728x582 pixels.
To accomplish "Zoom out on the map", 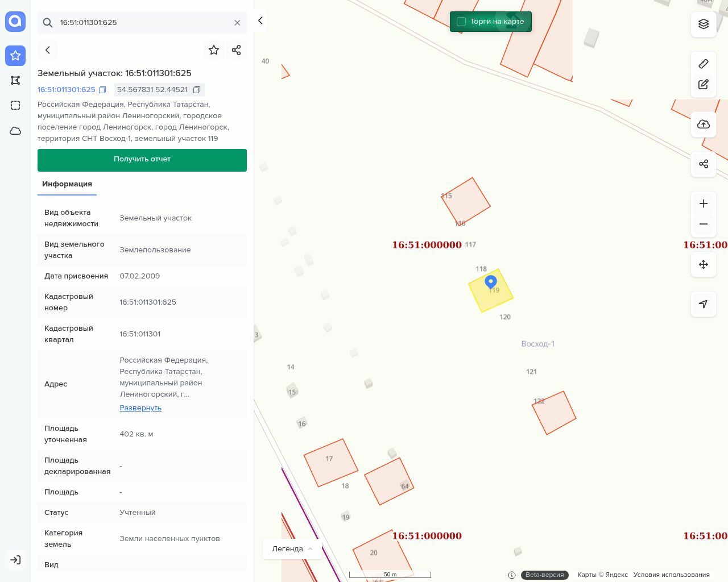I will coord(704,224).
